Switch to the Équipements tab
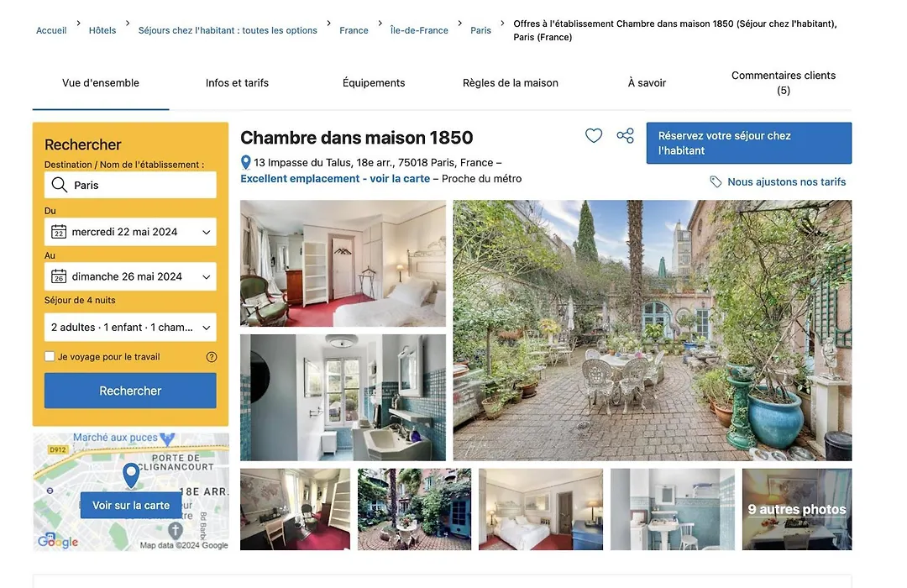 (x=374, y=83)
